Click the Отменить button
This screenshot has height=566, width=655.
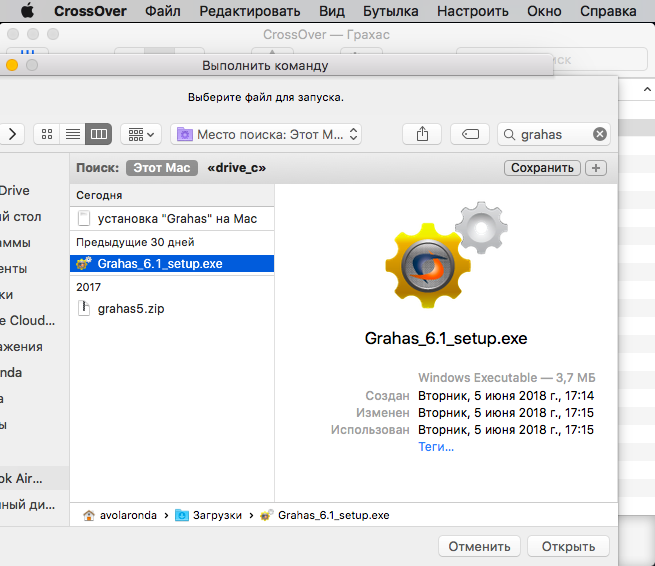[x=479, y=546]
